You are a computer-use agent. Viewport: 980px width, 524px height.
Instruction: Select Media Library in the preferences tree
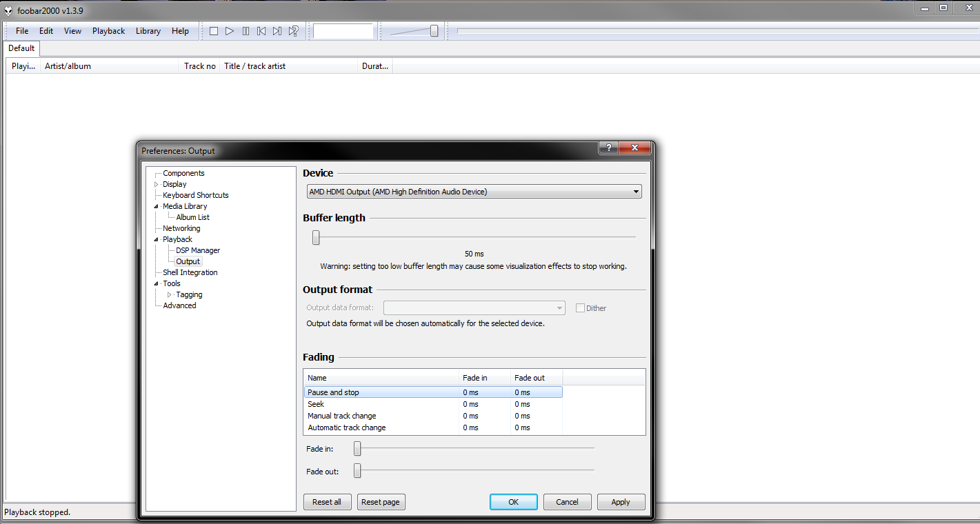pyautogui.click(x=185, y=206)
